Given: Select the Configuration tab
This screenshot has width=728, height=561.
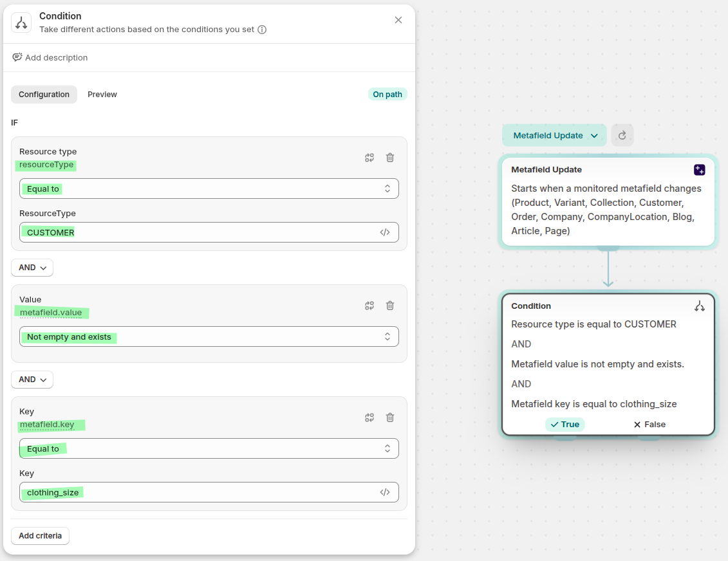Looking at the screenshot, I should [x=44, y=95].
